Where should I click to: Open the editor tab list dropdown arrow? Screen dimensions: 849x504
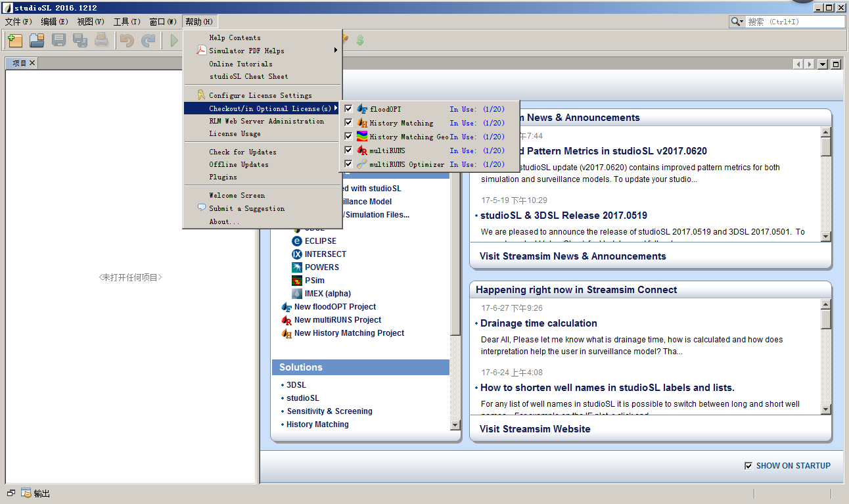pyautogui.click(x=822, y=64)
